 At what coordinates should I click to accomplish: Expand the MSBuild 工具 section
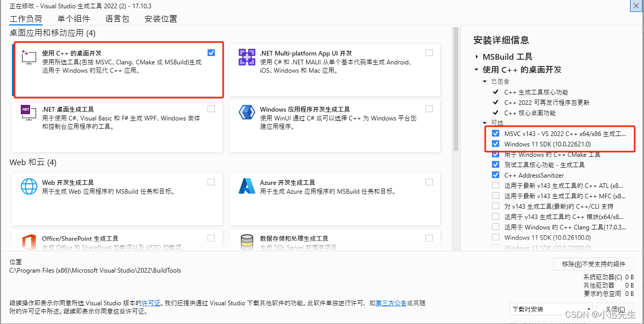coord(476,57)
